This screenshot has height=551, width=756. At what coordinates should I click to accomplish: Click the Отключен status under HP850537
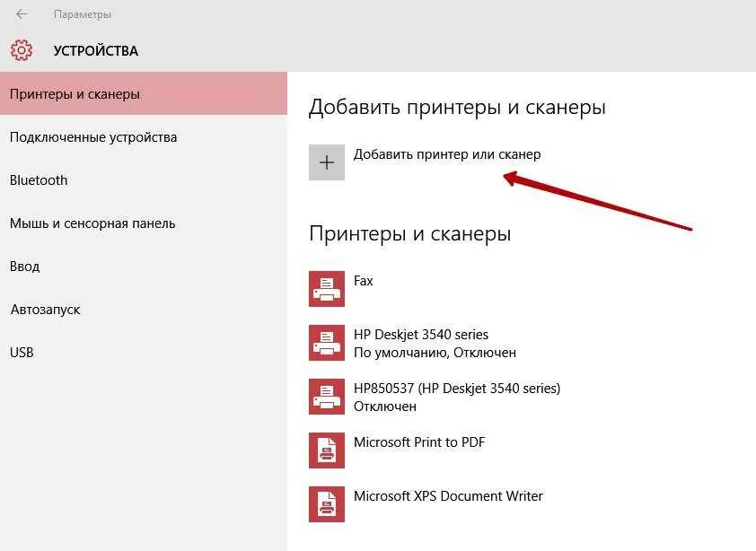point(385,407)
